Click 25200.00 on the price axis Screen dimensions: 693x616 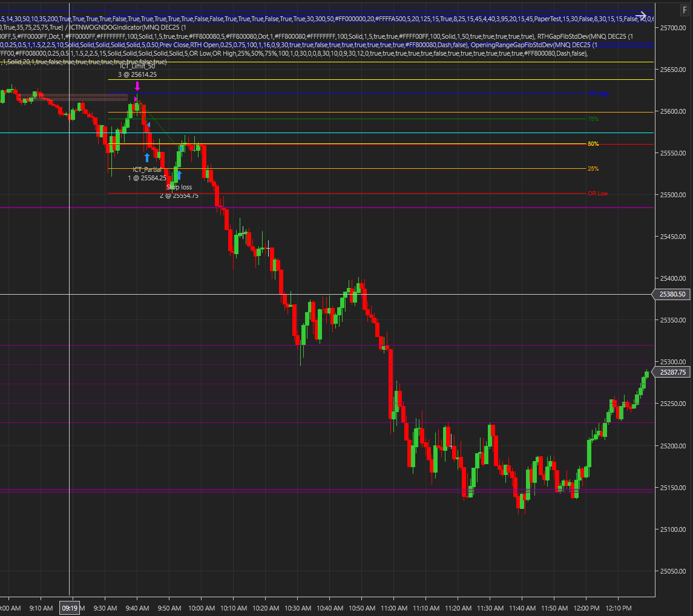pyautogui.click(x=672, y=446)
